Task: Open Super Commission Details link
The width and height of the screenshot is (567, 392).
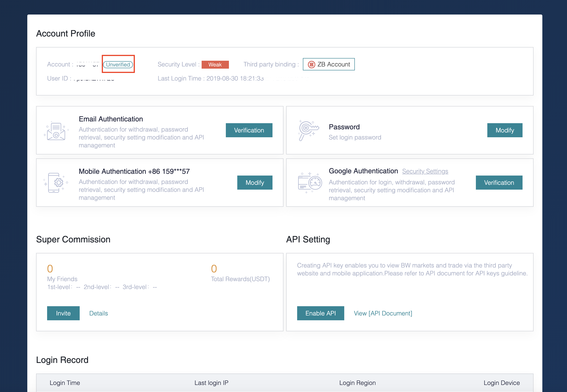Action: pyautogui.click(x=99, y=313)
